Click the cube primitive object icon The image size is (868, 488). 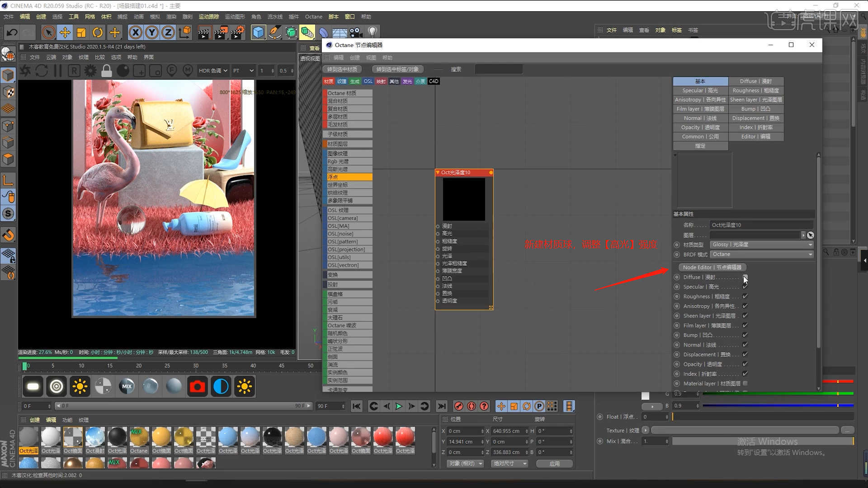[x=258, y=33]
